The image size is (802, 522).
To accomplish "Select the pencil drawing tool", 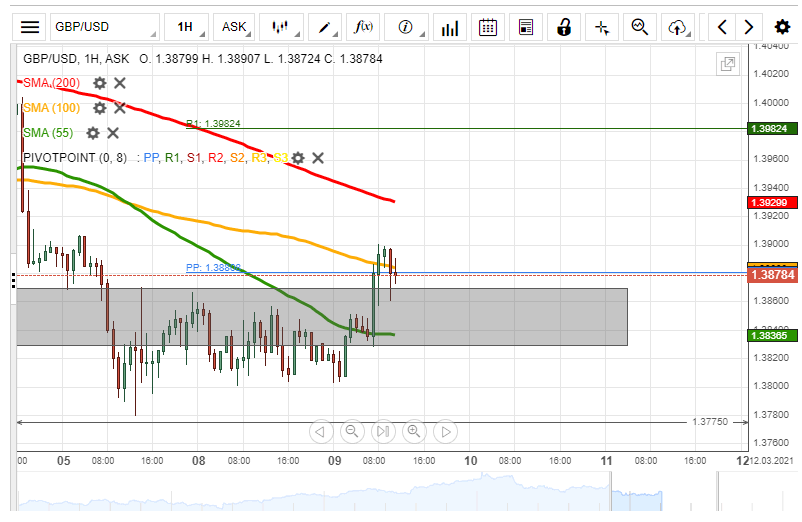I will pos(325,27).
